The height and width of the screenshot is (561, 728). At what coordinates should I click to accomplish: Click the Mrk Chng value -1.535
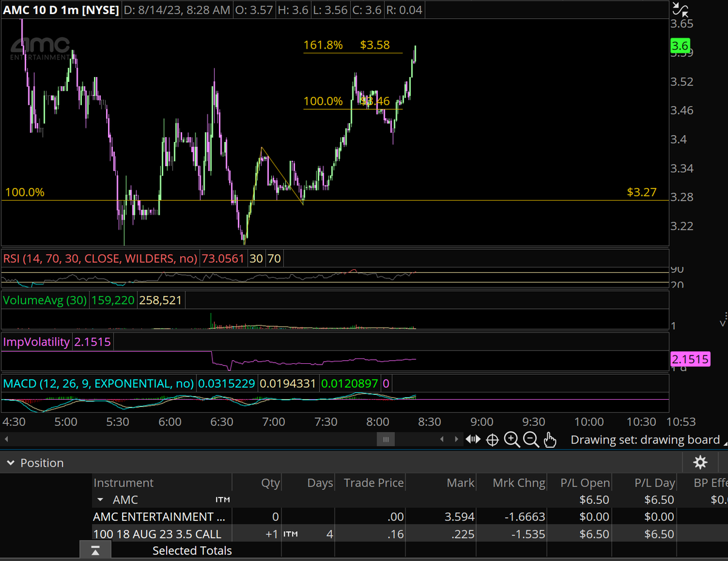point(528,534)
